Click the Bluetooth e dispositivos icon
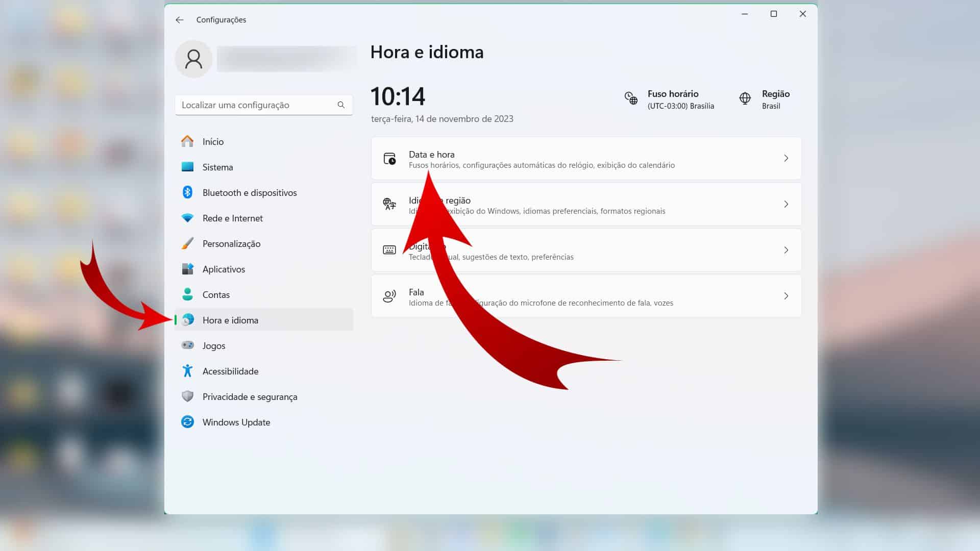 click(188, 192)
